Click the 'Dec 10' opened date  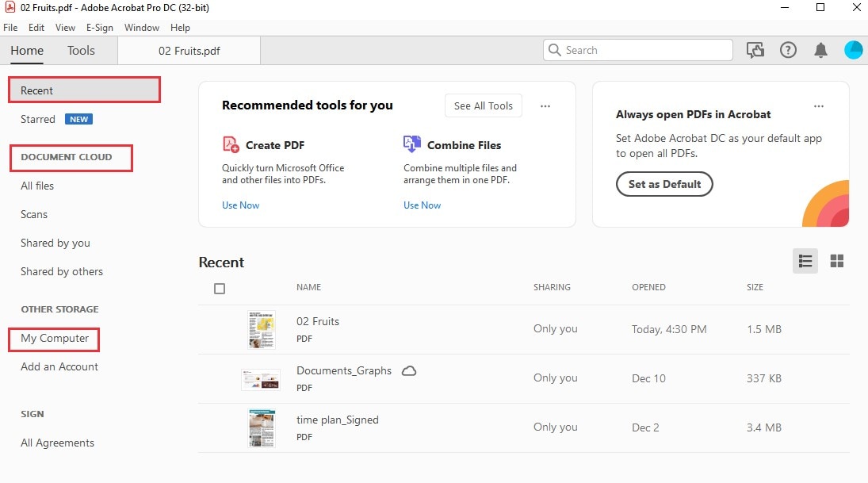tap(648, 378)
